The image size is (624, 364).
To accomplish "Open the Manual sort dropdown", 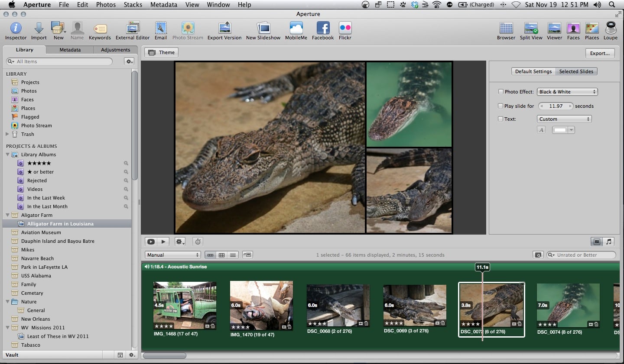I will click(x=172, y=255).
